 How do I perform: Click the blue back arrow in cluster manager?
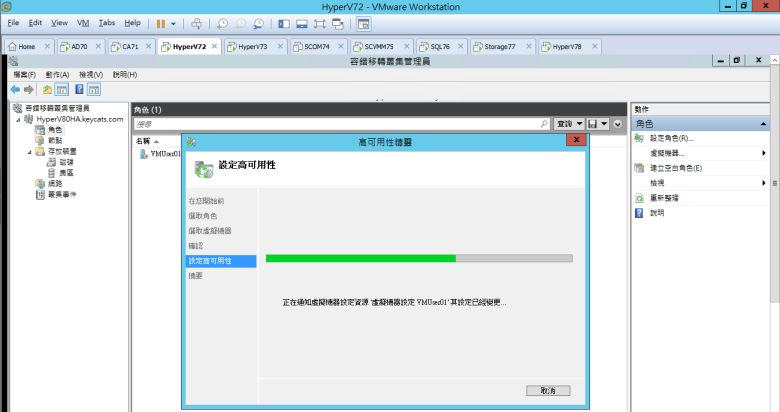(15, 89)
